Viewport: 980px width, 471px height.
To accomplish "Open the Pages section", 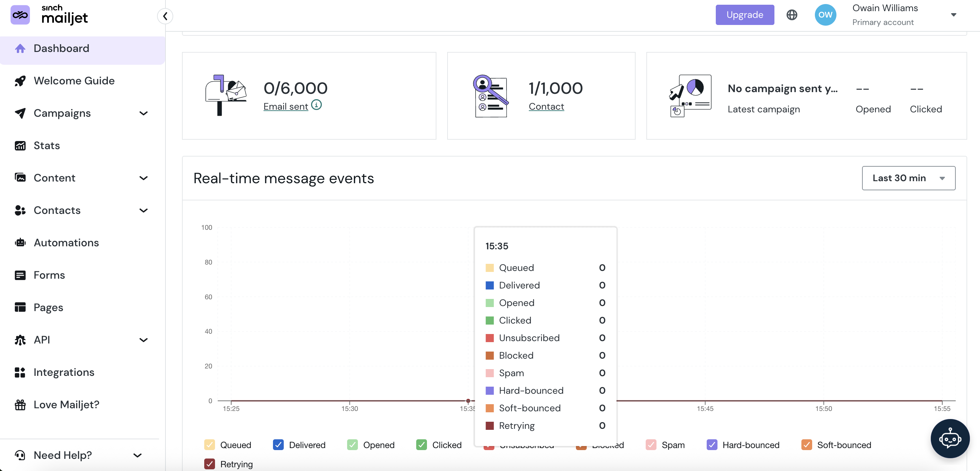I will [48, 307].
